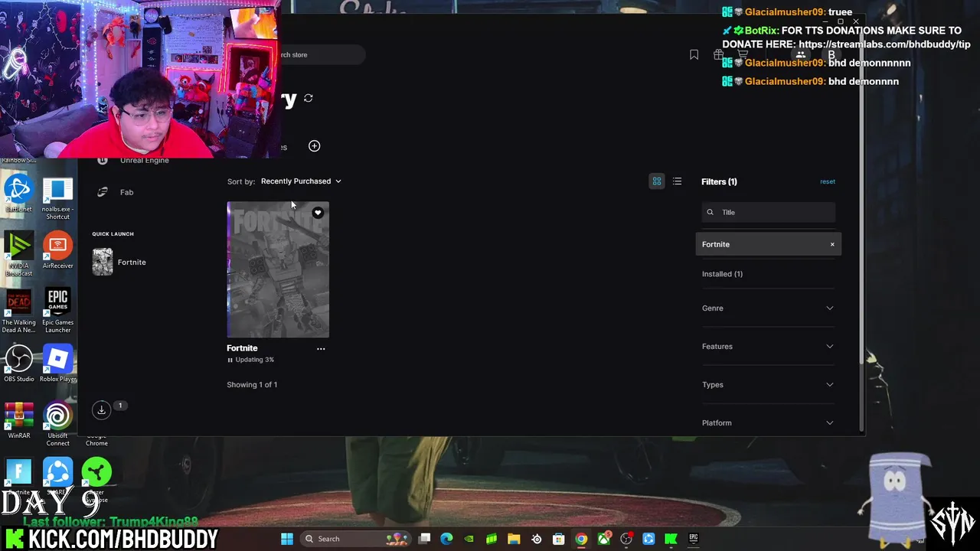Open Roblox Player desktop icon
Viewport: 980px width, 551px height.
coord(57,364)
